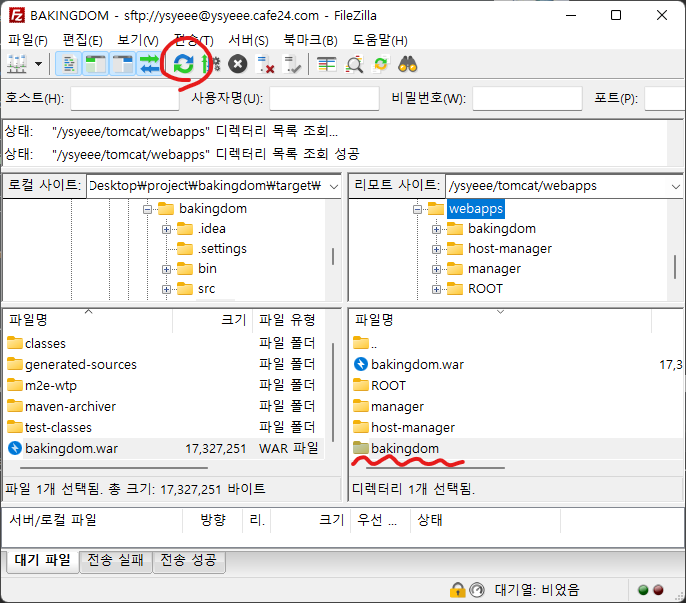Expand remote ROOT tree folder
686x603 pixels.
436,289
